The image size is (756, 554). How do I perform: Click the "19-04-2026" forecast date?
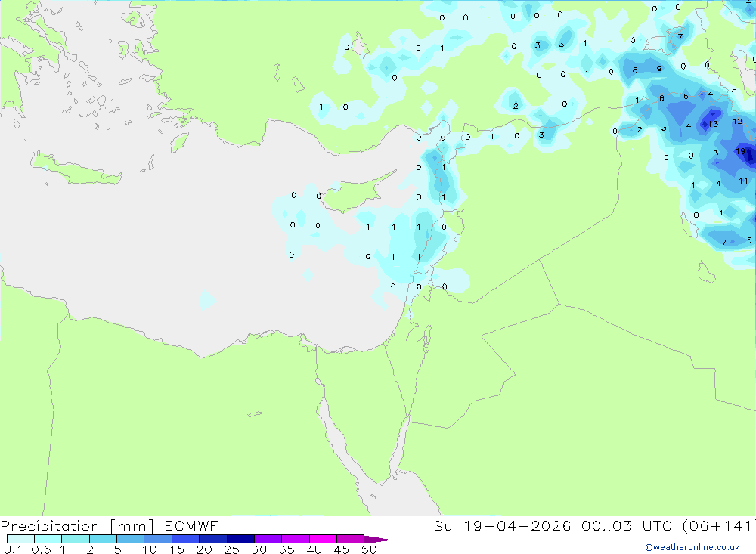[517, 525]
